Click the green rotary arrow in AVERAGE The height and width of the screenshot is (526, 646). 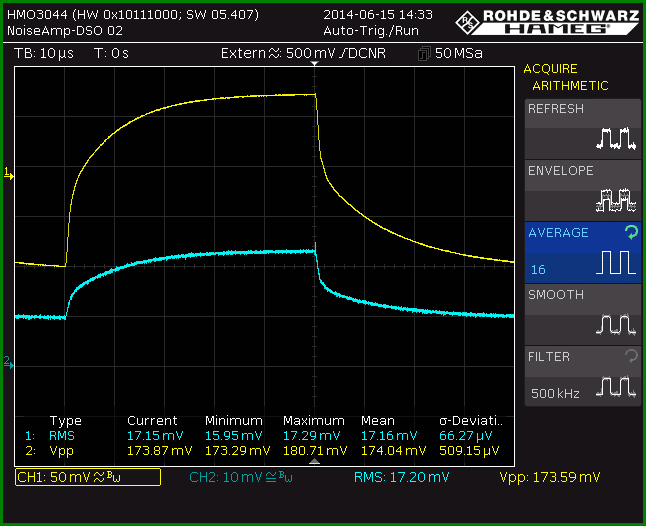632,232
